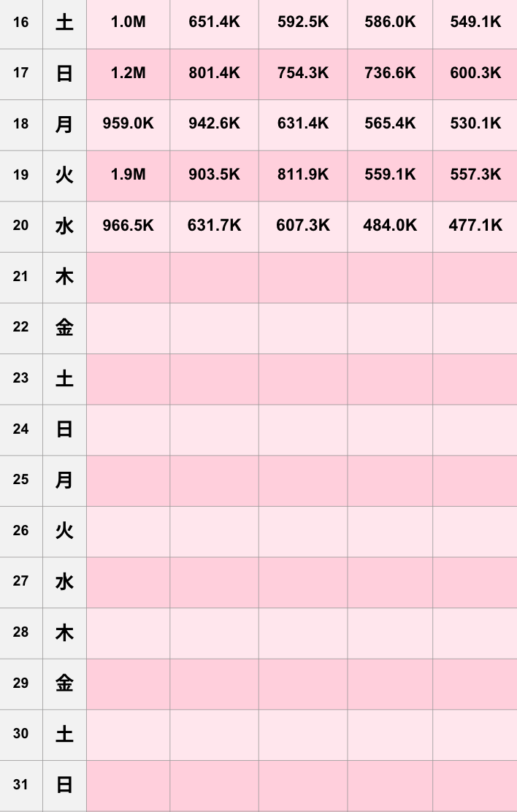Select row number 29

[20, 683]
